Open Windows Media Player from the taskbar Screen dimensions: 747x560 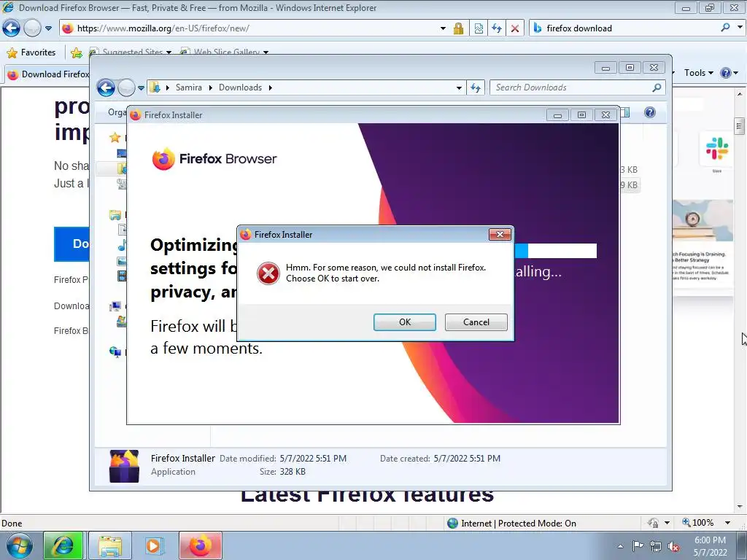click(x=154, y=545)
